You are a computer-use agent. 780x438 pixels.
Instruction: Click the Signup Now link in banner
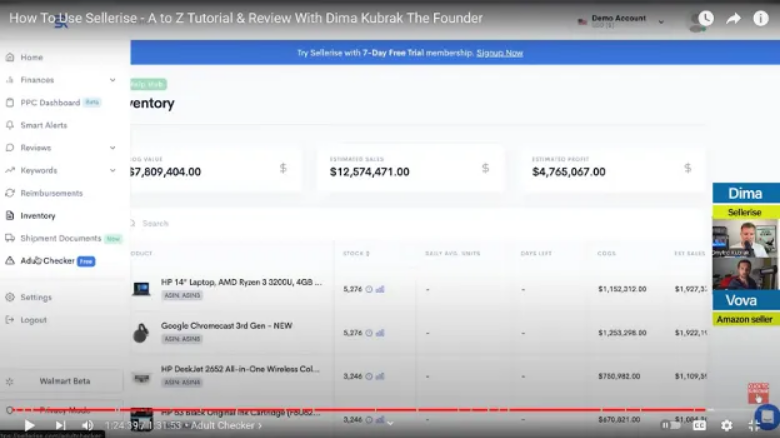pyautogui.click(x=499, y=53)
